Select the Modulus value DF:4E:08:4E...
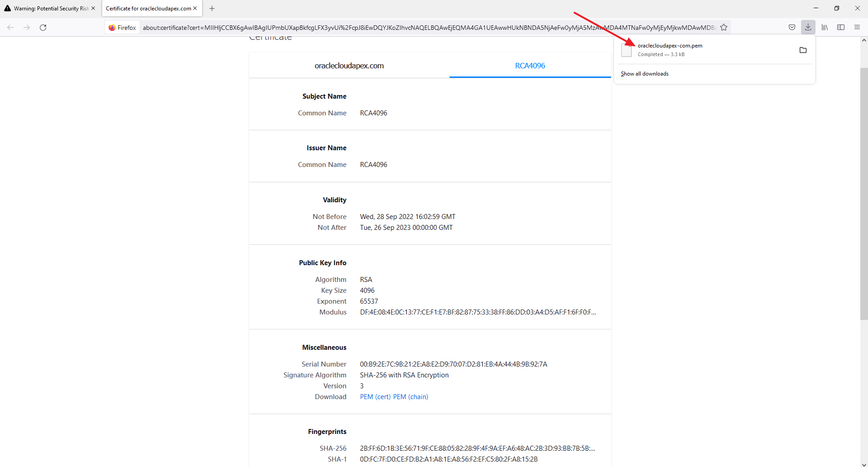The width and height of the screenshot is (868, 467). [x=478, y=312]
